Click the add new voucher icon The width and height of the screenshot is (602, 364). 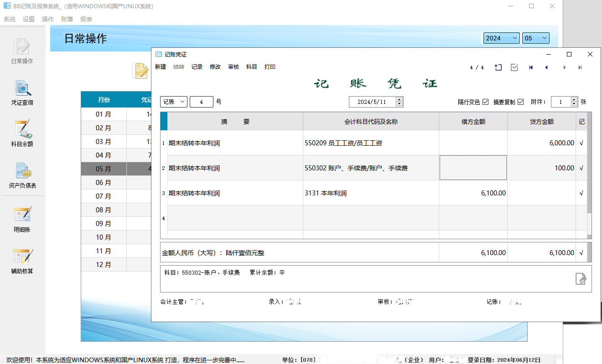[x=498, y=67]
